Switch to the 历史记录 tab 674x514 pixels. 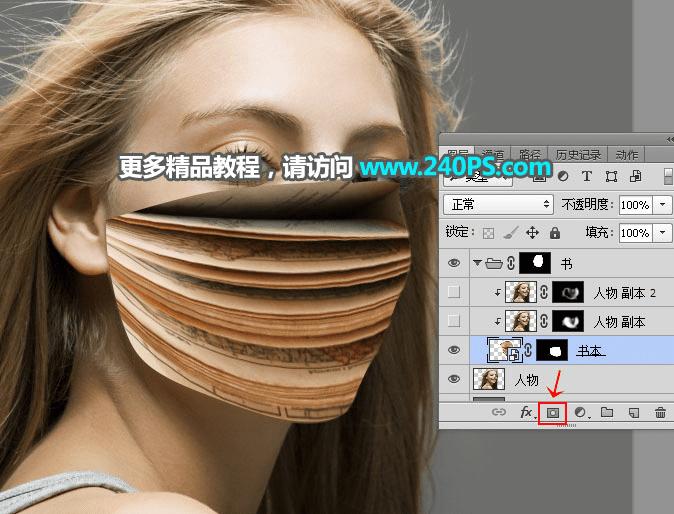578,154
